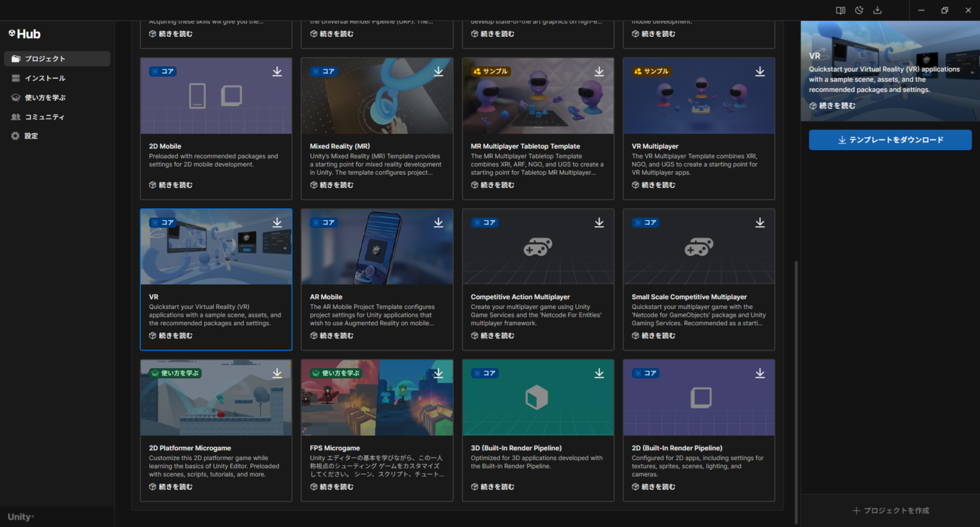Screen dimensions: 980x527
Task: Open 続きを読む on MR Multiplayer Tabletop card
Action: click(492, 185)
